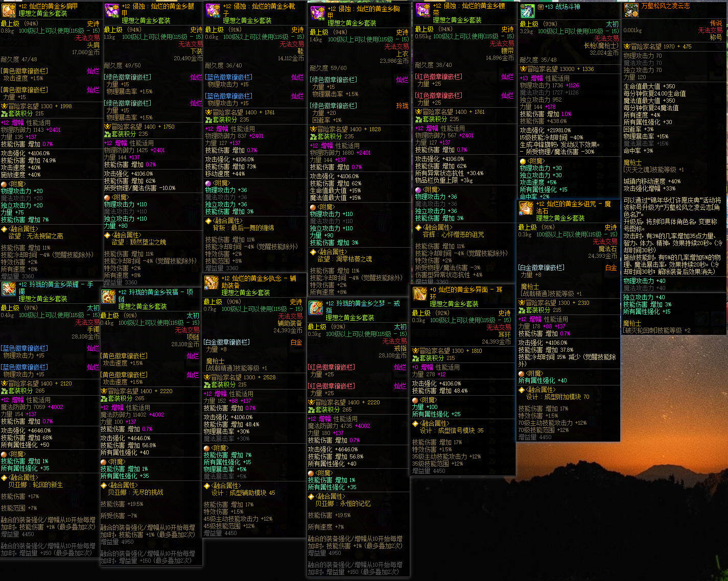
Task: Click the [灭天之魂]技能等级 +1 line
Action: [x=654, y=170]
